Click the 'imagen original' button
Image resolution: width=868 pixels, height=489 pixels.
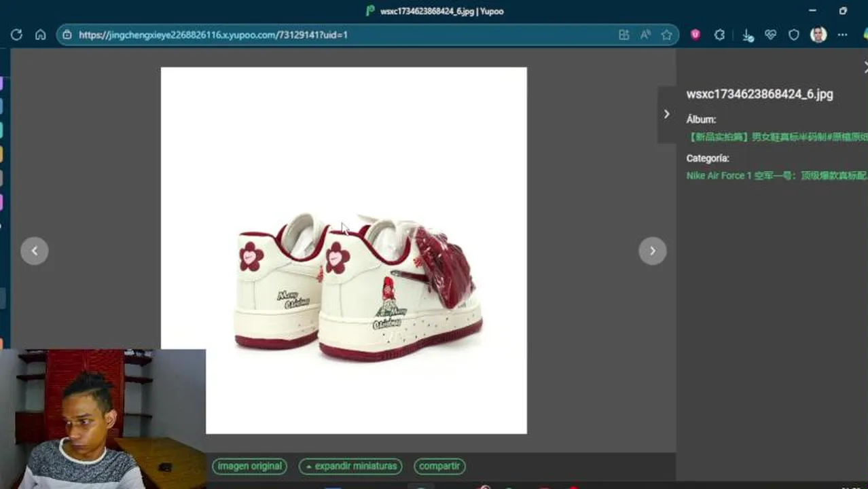coord(249,467)
